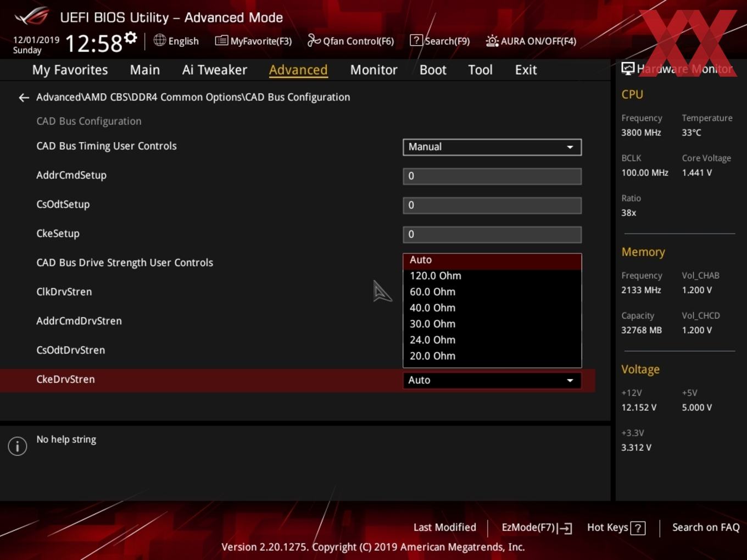This screenshot has width=747, height=560.
Task: Open CAD Bus Timing User Controls dropdown
Action: 492,147
